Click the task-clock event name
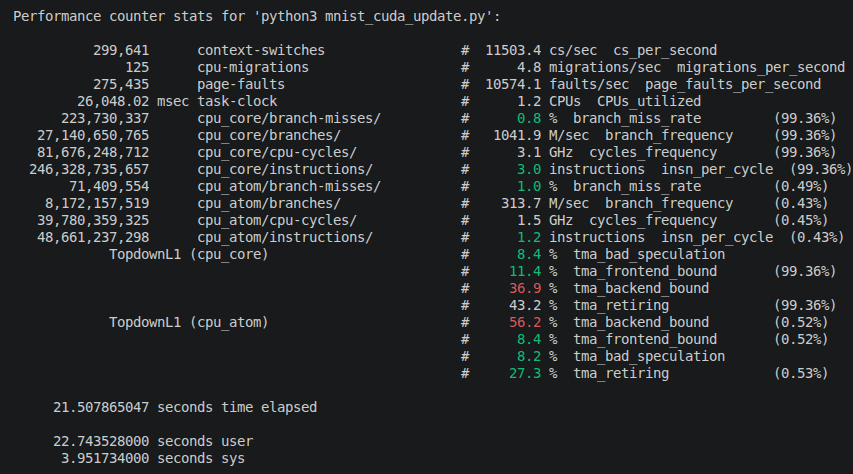This screenshot has width=853, height=474. point(237,101)
